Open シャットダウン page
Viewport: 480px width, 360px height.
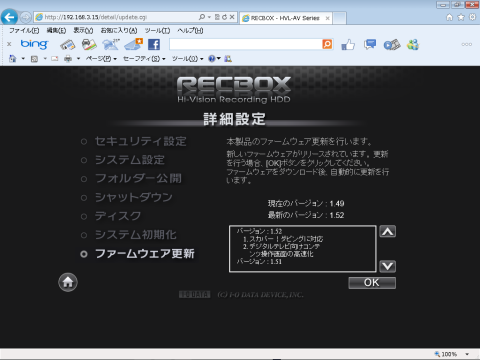(134, 197)
